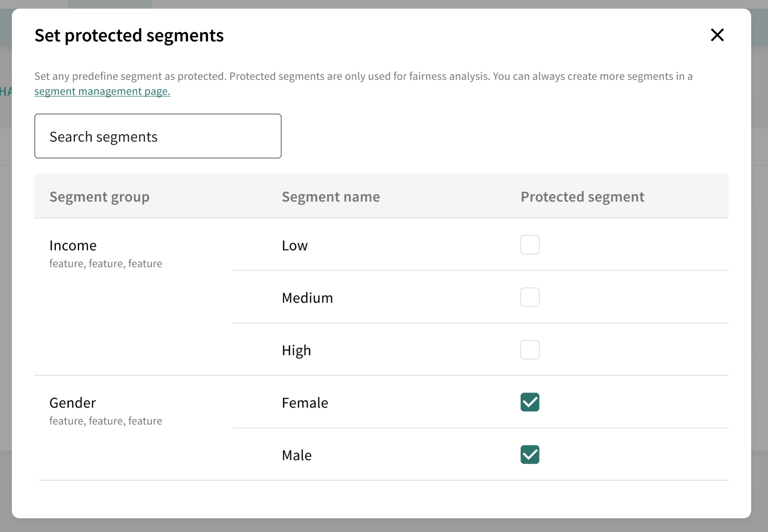Click feature list under Income group

point(106,264)
